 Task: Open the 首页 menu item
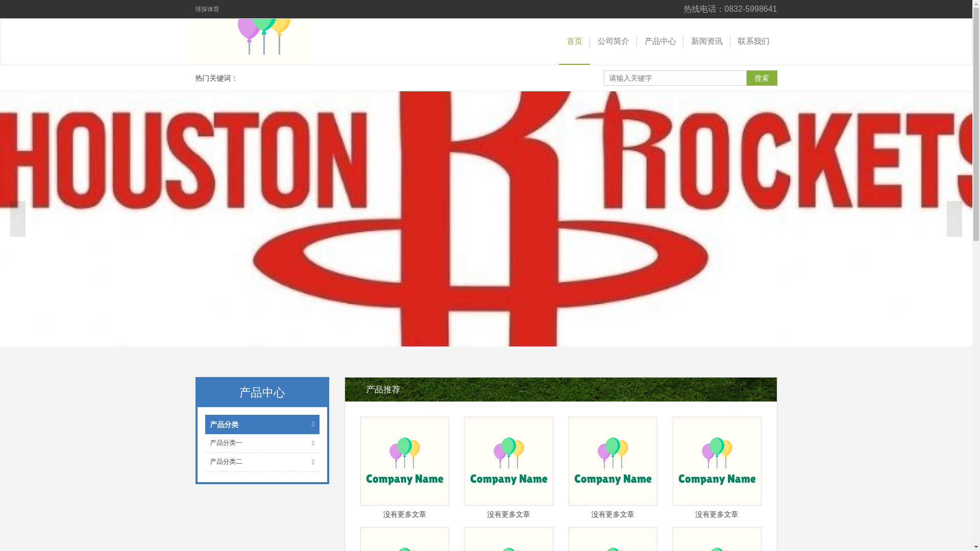point(574,41)
